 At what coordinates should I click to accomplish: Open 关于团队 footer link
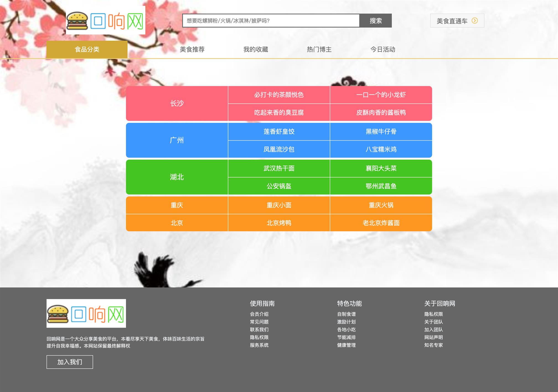pos(433,322)
